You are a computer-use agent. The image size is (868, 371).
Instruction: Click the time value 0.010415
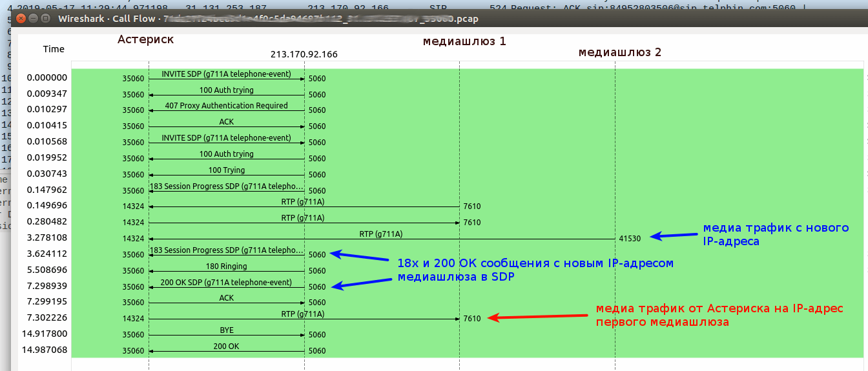tap(47, 125)
